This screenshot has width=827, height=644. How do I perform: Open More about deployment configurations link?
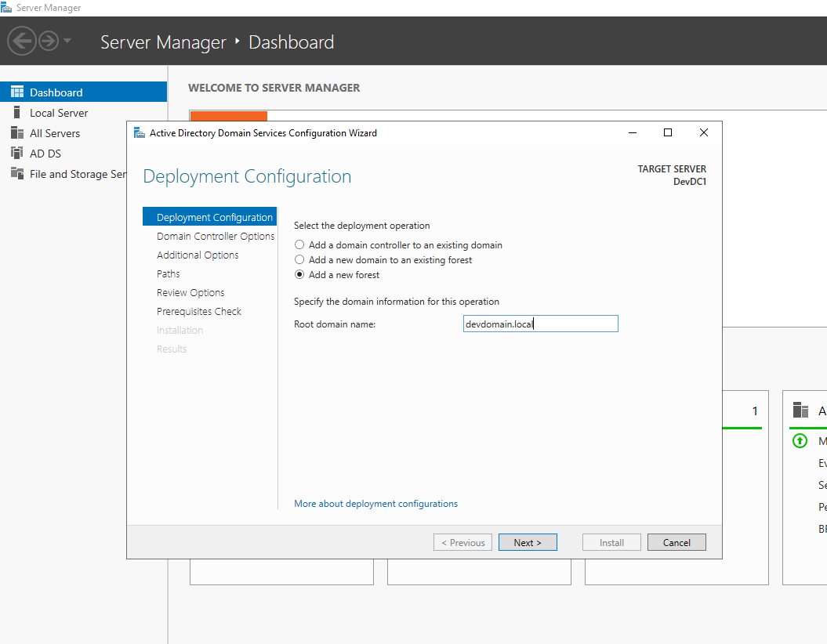(375, 503)
